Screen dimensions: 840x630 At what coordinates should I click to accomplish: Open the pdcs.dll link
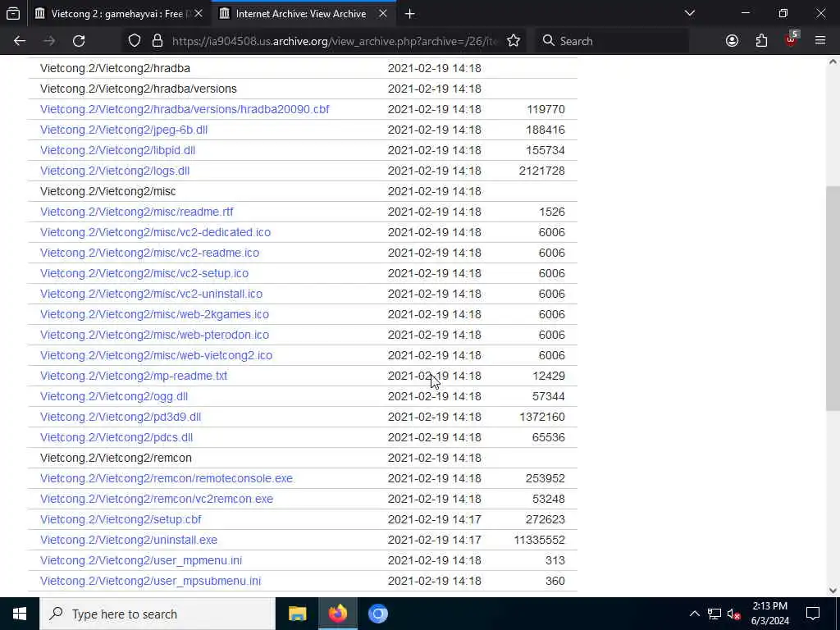point(116,437)
